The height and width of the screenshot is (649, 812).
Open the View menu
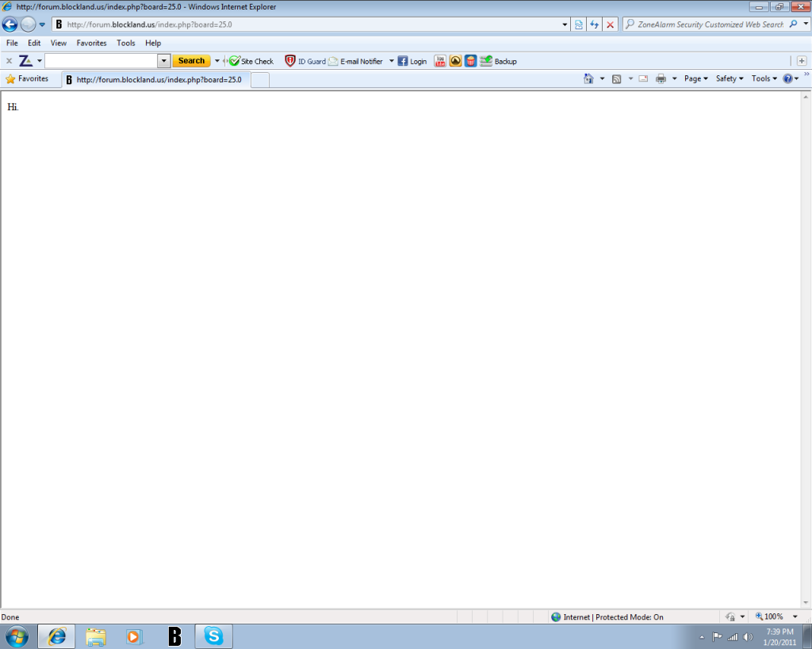pos(59,43)
